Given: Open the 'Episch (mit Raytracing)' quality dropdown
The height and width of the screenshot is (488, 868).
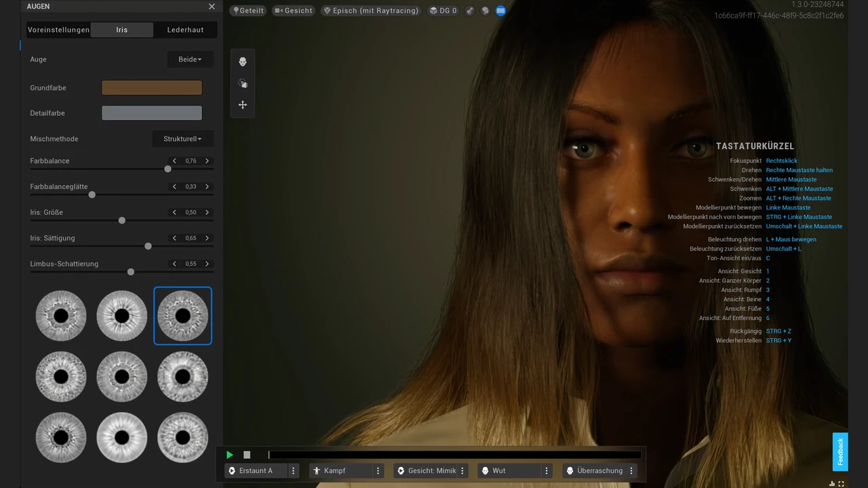Looking at the screenshot, I should coord(371,11).
